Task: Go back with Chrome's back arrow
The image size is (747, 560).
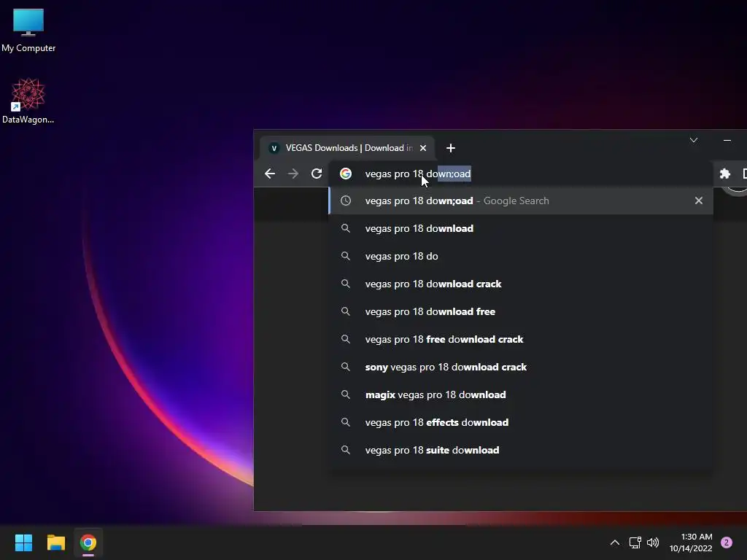Action: 270,174
